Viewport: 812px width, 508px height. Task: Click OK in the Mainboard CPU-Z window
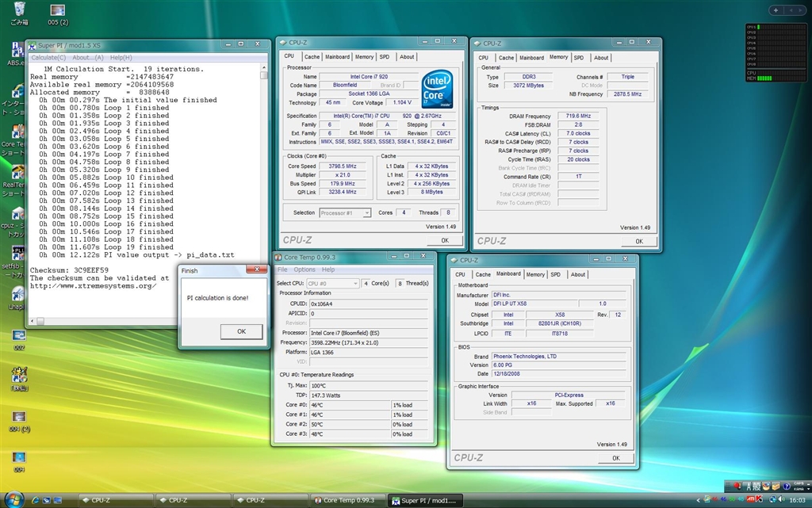click(616, 457)
